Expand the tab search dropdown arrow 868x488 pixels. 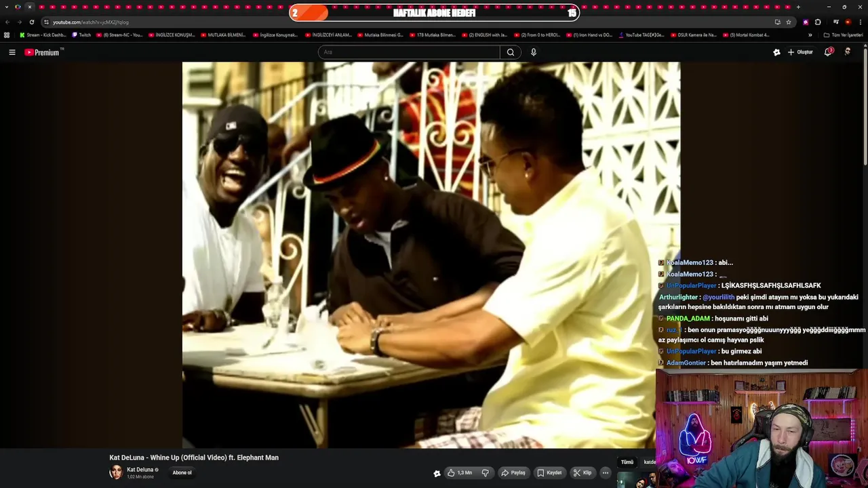pyautogui.click(x=6, y=7)
